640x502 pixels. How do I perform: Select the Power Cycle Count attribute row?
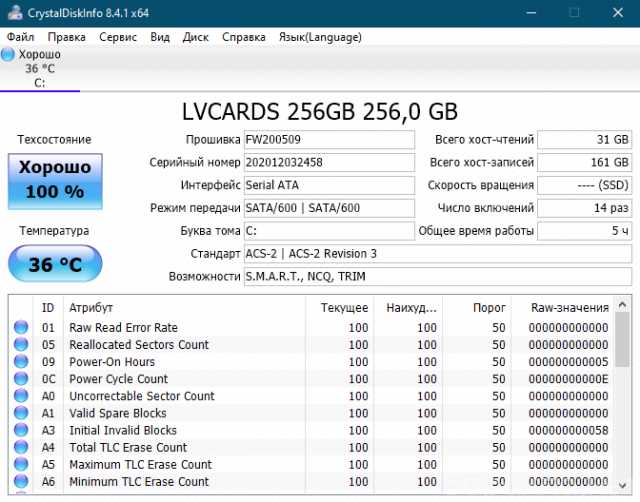311,379
